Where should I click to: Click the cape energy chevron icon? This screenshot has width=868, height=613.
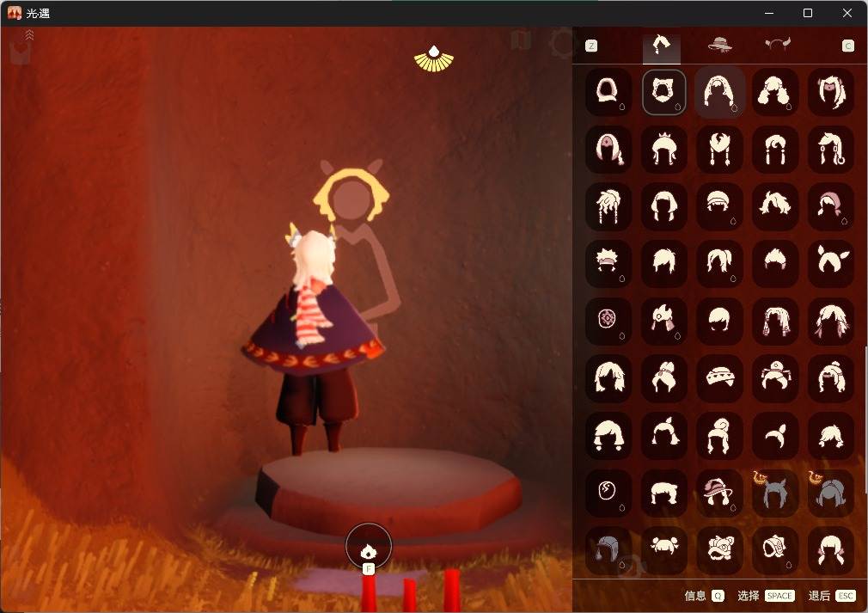click(29, 35)
